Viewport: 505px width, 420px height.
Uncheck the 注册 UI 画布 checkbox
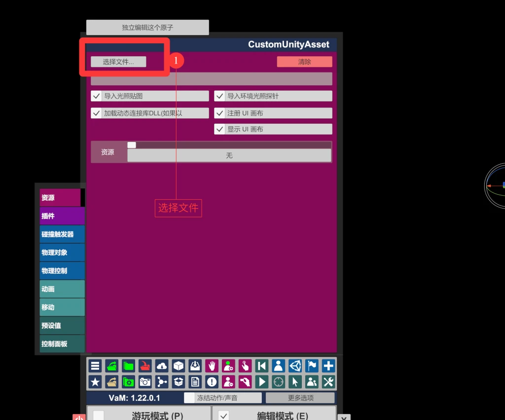[220, 113]
